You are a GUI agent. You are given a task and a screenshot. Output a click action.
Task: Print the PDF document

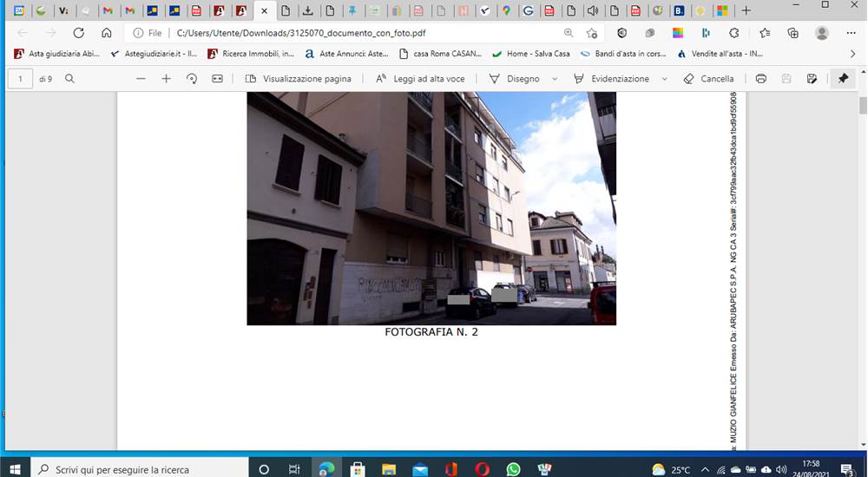(x=761, y=79)
